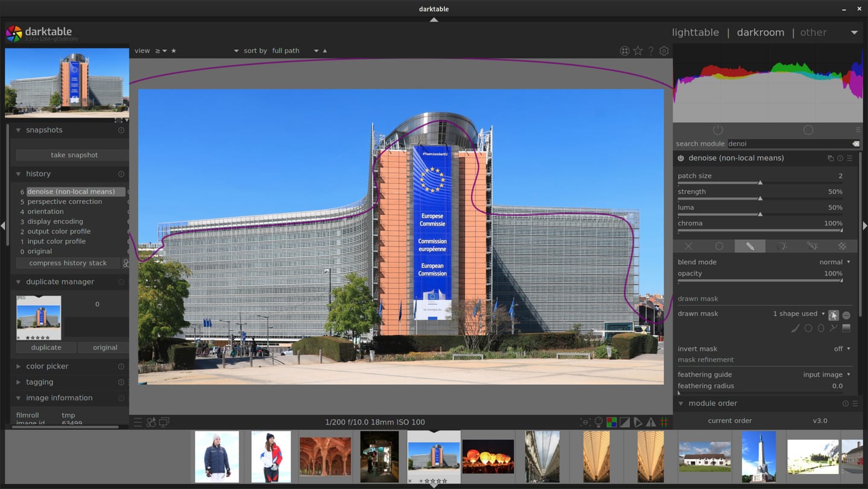Add an ellipse drawn mask shape
Screen dimensions: 868x489
(x=821, y=329)
